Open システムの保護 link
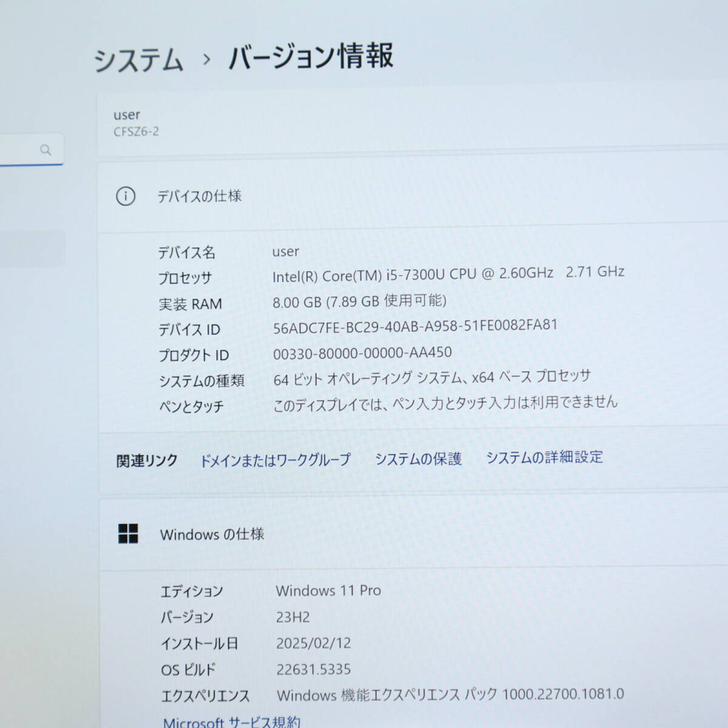This screenshot has width=728, height=728. [x=418, y=459]
